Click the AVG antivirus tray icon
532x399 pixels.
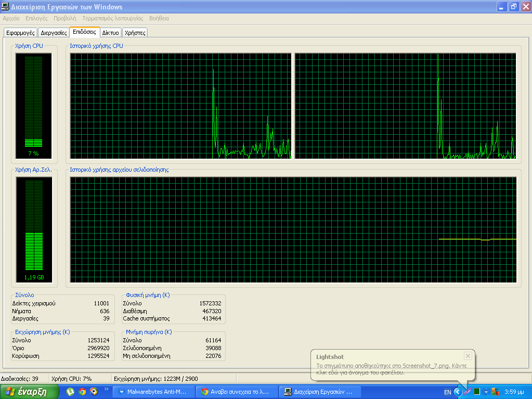(x=496, y=392)
